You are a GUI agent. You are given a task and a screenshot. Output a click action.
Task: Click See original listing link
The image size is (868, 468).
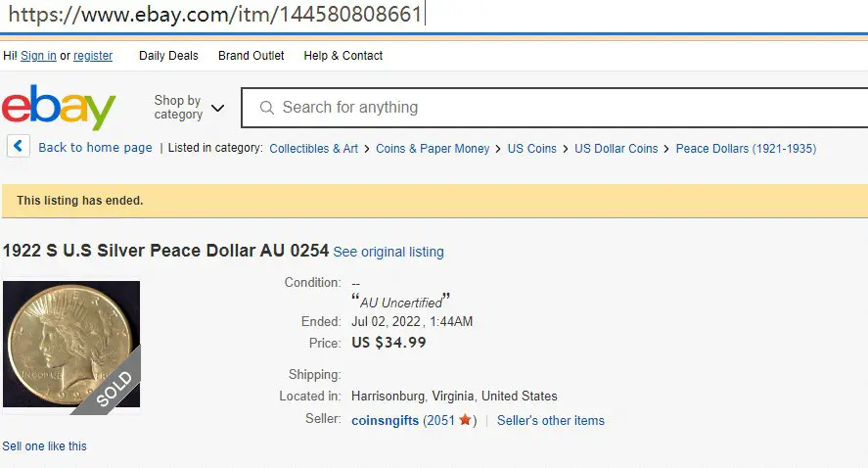point(388,252)
